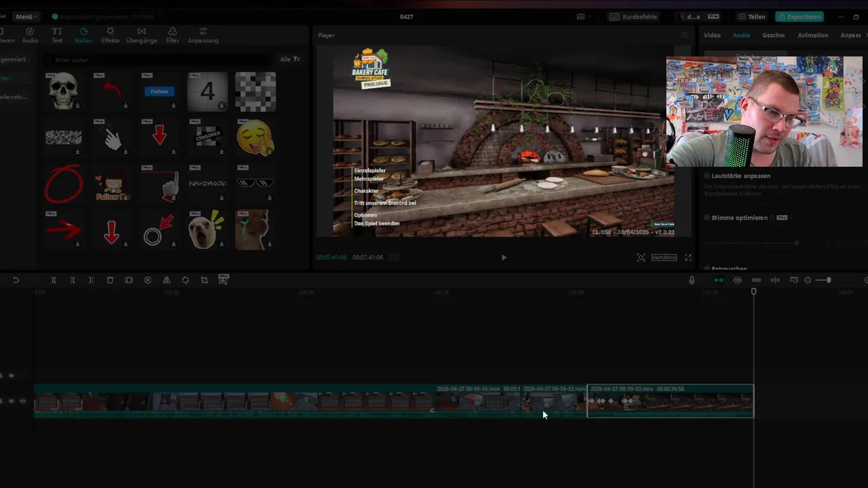The image size is (868, 488).
Task: Select the CENSORED sticker
Action: point(208,138)
